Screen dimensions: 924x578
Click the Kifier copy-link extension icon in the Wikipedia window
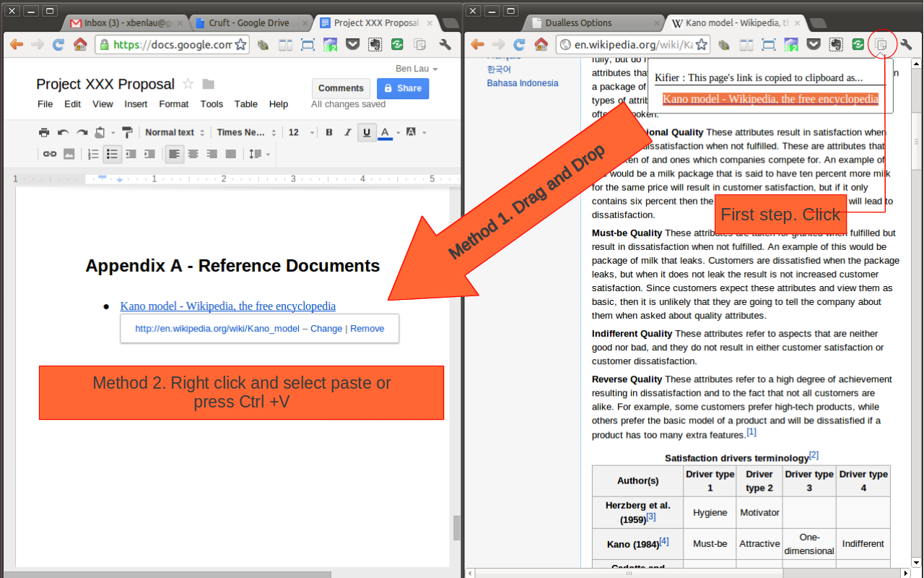pyautogui.click(x=881, y=45)
